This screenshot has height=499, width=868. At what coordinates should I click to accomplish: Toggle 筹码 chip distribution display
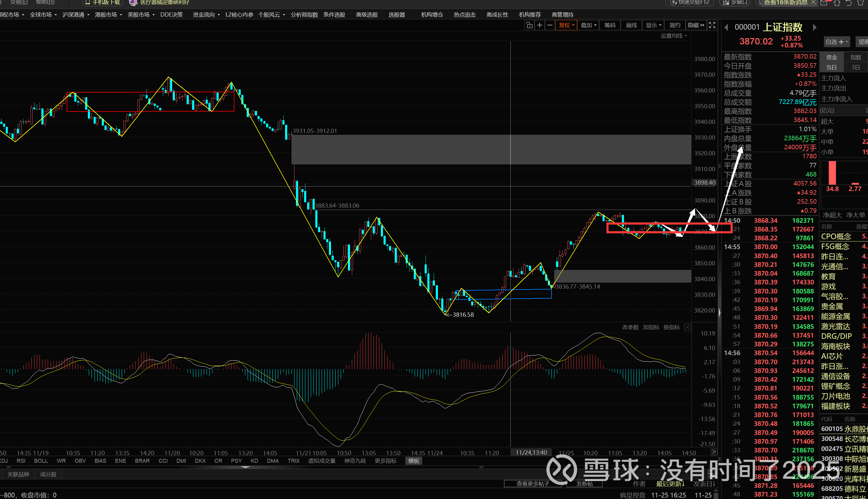609,25
